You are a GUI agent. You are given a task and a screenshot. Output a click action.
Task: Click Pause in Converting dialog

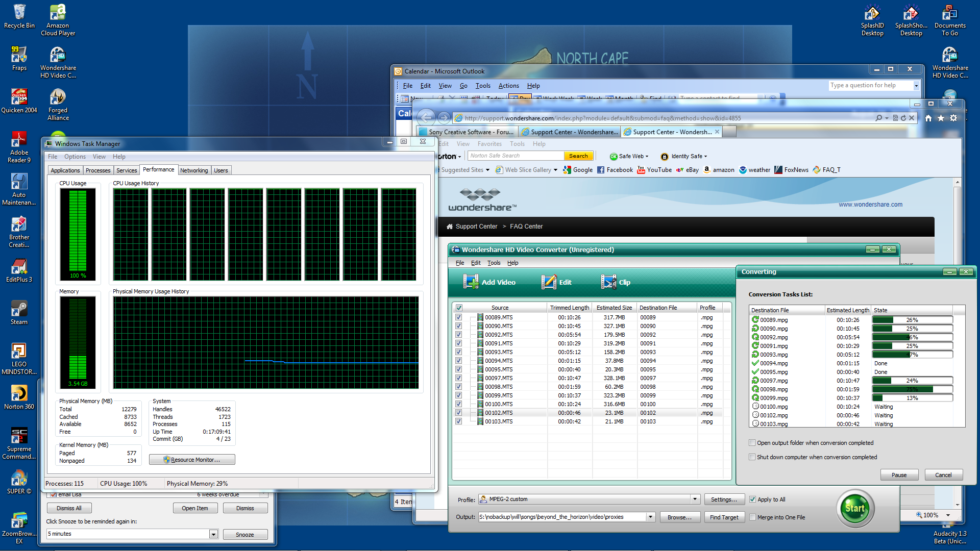point(899,475)
